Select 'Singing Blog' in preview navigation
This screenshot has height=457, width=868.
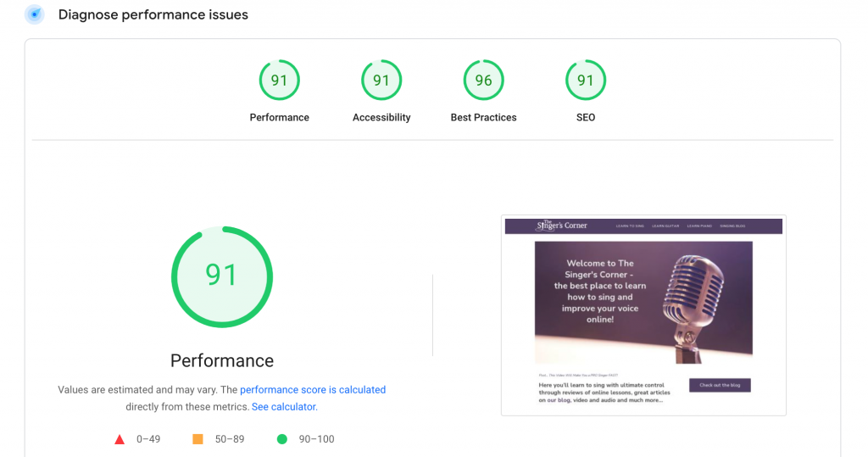(x=732, y=226)
